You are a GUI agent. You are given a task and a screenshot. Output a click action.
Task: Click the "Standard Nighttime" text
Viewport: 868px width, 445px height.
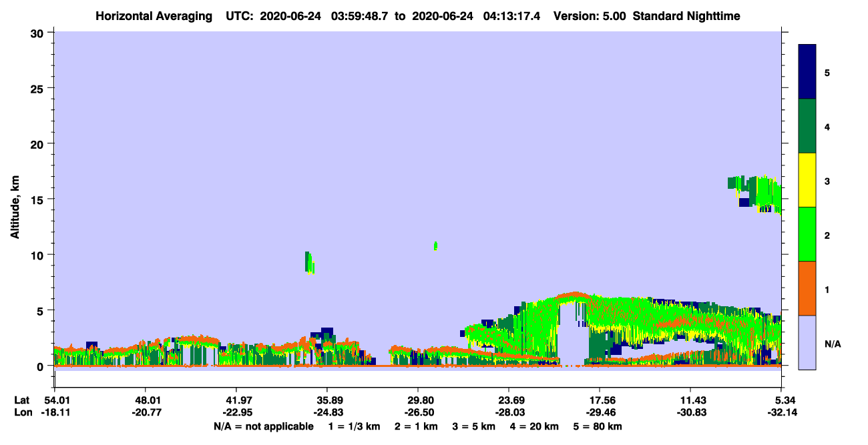(686, 16)
